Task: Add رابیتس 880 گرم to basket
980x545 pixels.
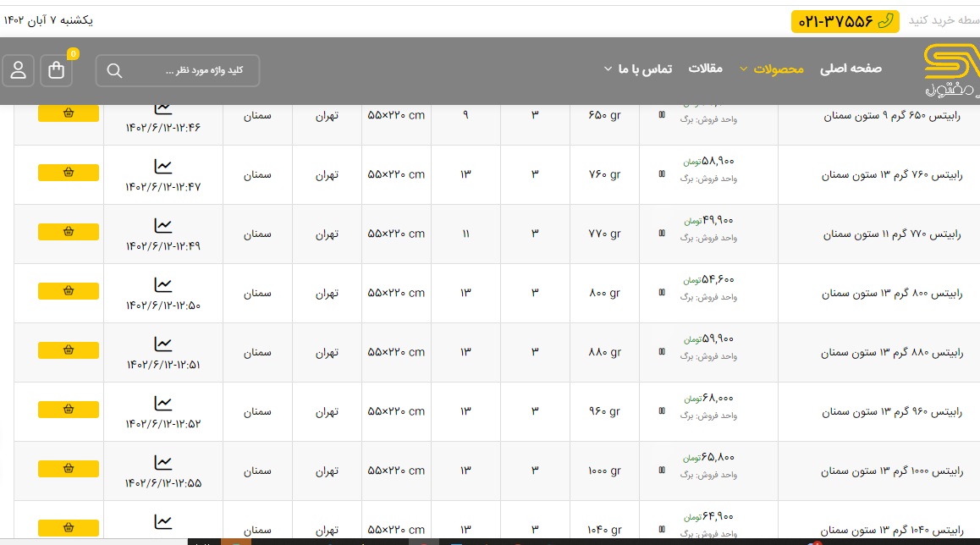Action: [69, 350]
